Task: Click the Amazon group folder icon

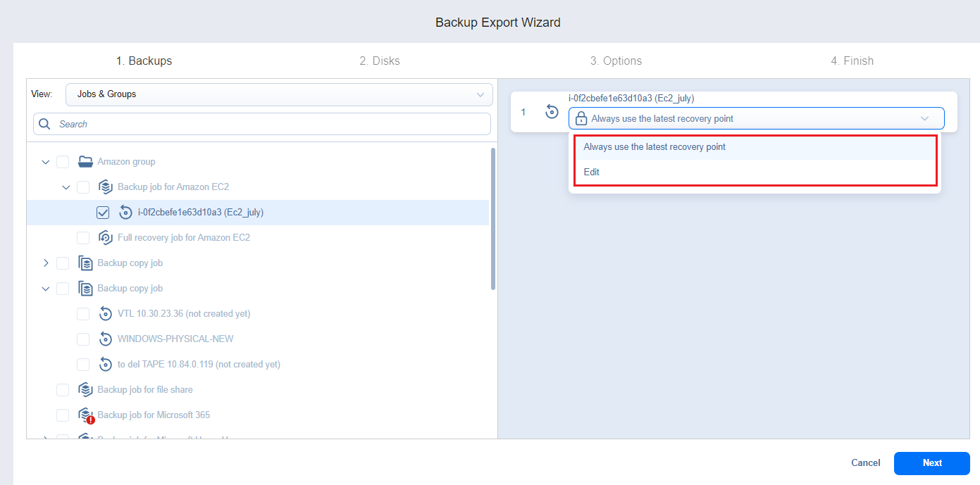Action: click(85, 162)
